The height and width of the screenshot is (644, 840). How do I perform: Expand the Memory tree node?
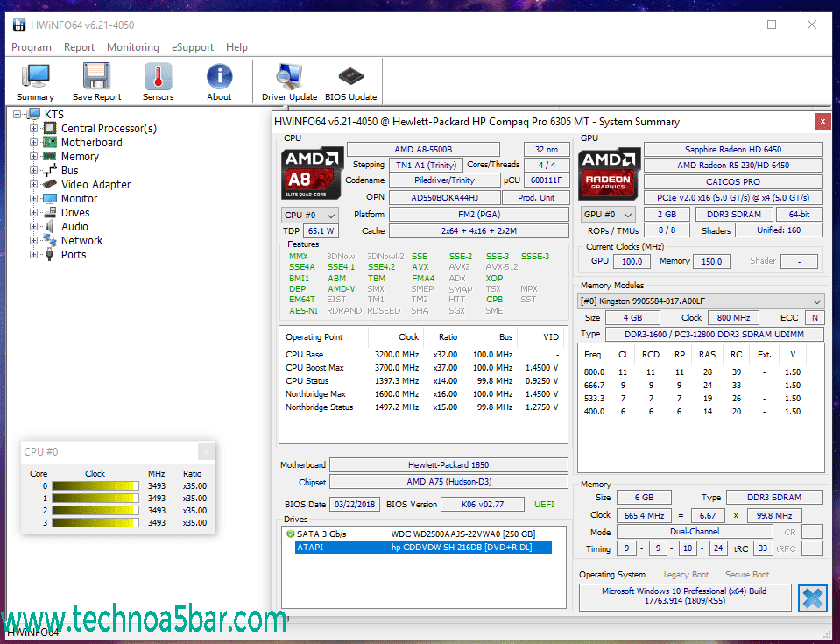34,156
